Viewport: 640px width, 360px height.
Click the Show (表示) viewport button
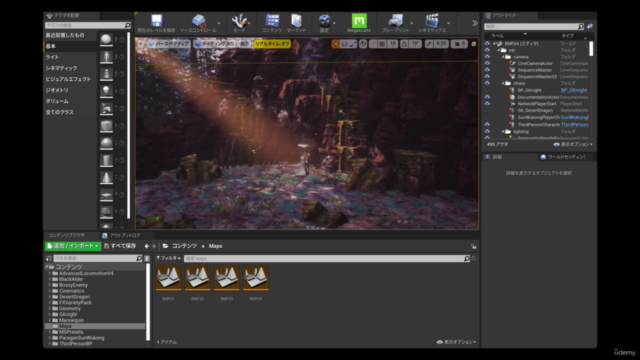click(244, 44)
